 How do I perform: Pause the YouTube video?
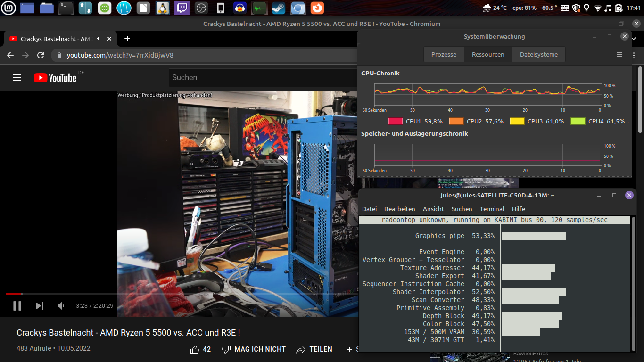(17, 306)
